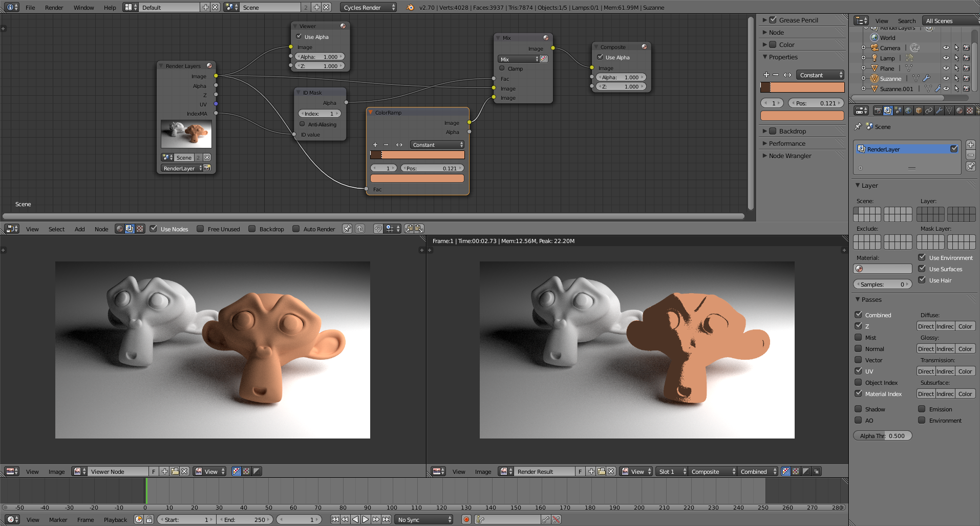Open the Cycles Render engine dropdown
The height and width of the screenshot is (526, 980).
pyautogui.click(x=368, y=7)
